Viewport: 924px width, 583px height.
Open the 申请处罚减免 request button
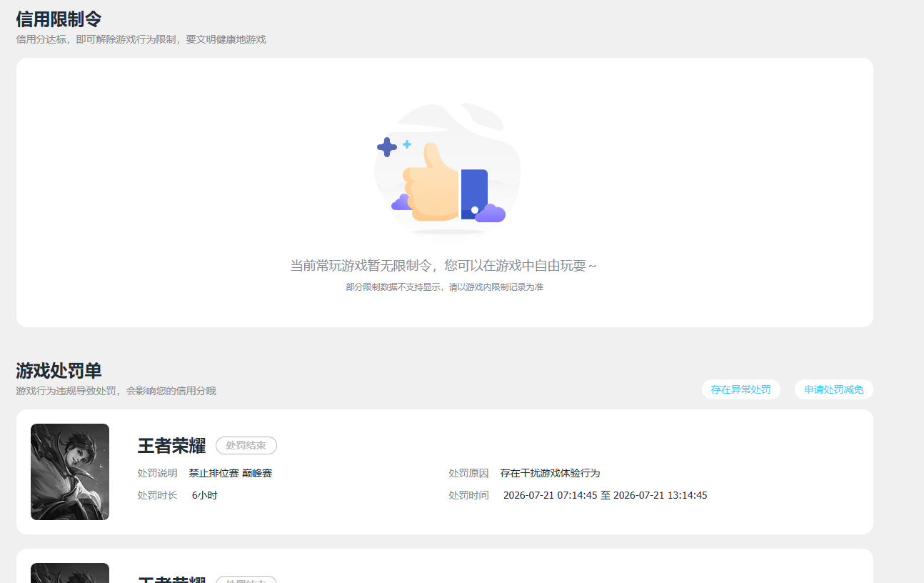pos(833,389)
